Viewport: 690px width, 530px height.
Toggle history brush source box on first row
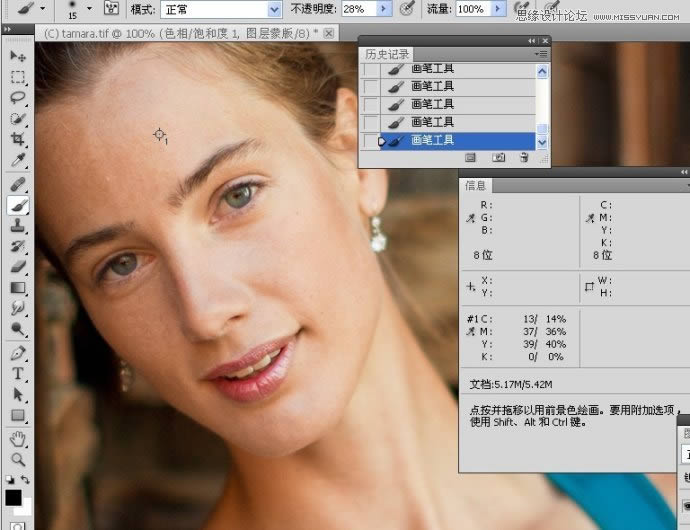(370, 69)
